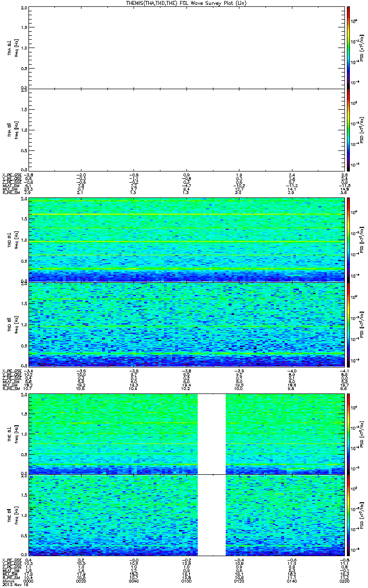
Task: Click the PSD color bar beside THD B-perpendicular panel
Action: pyautogui.click(x=348, y=240)
